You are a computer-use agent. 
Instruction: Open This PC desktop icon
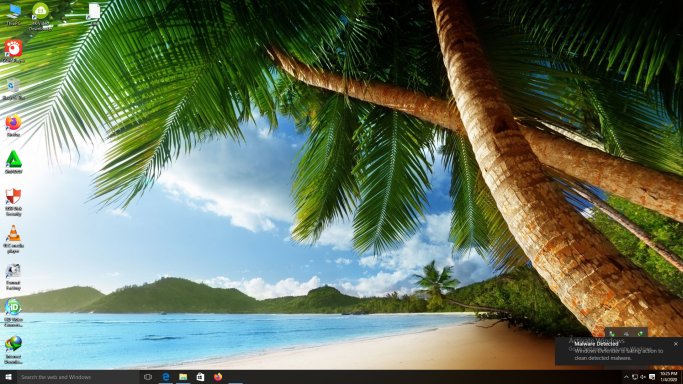click(13, 14)
